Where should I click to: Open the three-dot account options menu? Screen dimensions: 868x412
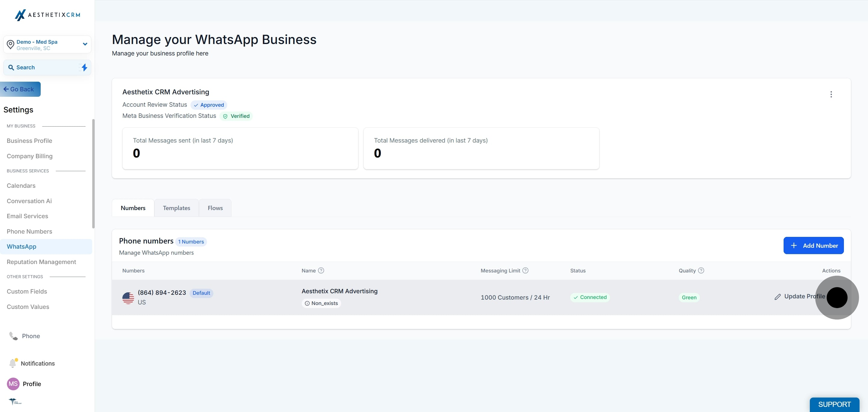pos(831,94)
